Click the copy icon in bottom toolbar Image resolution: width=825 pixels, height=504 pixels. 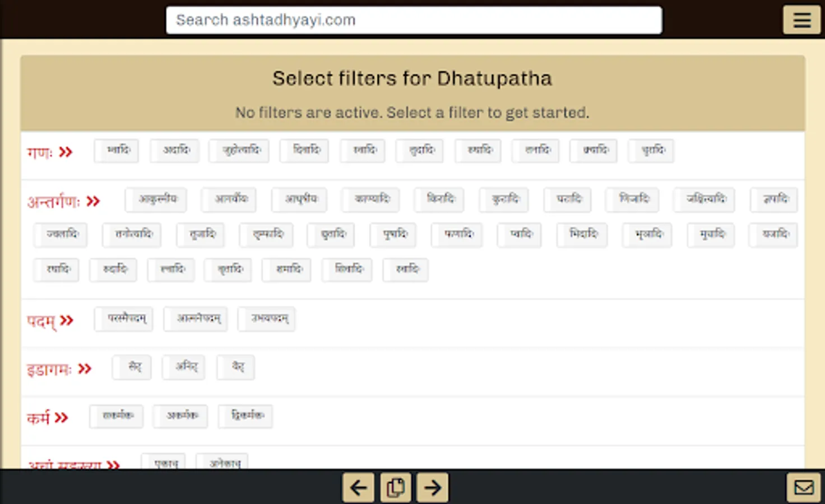(x=395, y=487)
